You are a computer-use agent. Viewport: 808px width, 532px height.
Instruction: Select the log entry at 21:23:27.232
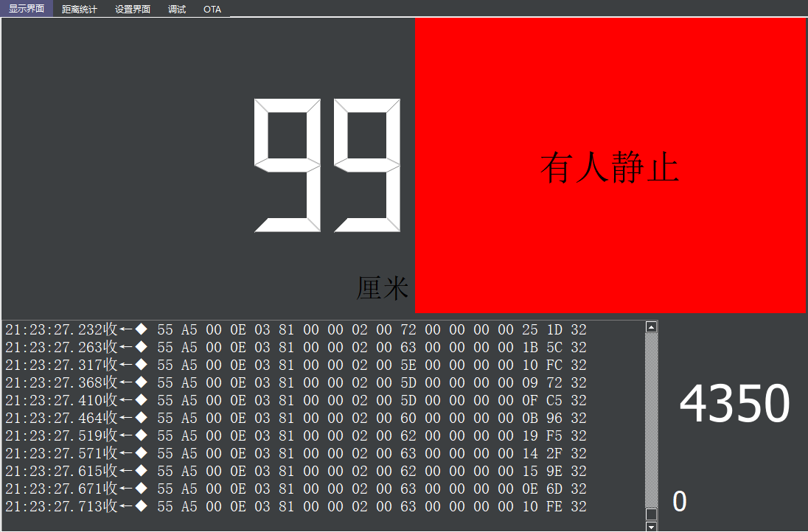pyautogui.click(x=295, y=329)
